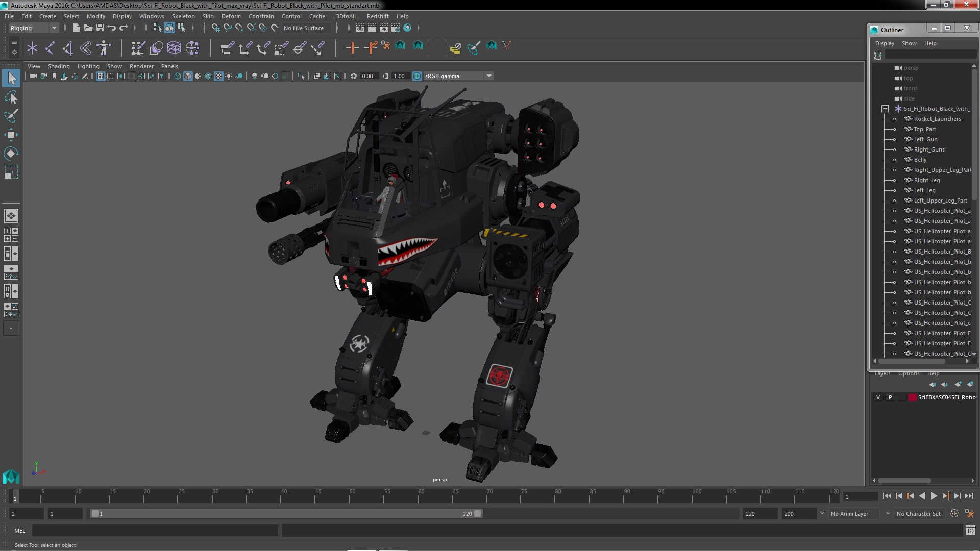Screen dimensions: 980x551
Task: Open the Constrain menu
Action: pyautogui.click(x=261, y=16)
